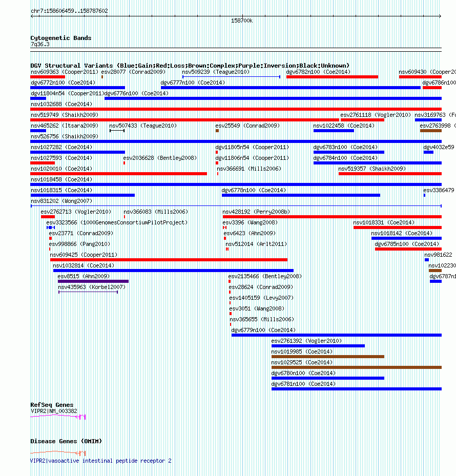Open dgv6784n100 (Coe2014) variant
456x476 pixels.
pos(345,158)
